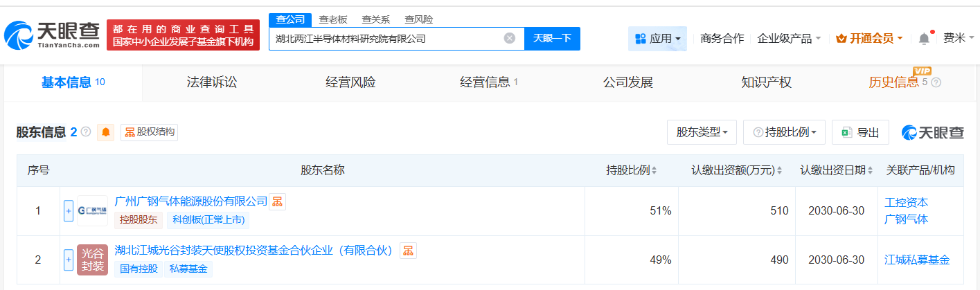The image size is (980, 290).
Task: Open the 应用 dropdown menu
Action: pos(657,39)
